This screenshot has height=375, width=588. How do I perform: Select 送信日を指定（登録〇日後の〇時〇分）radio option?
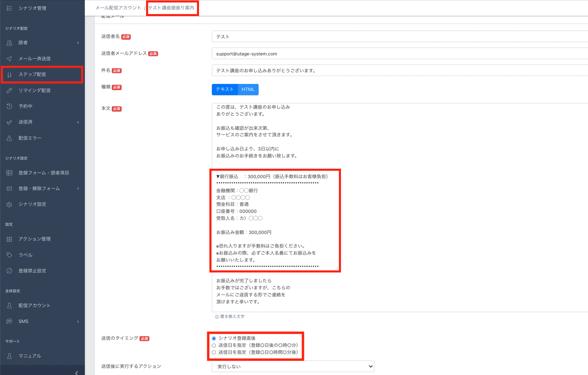point(214,345)
